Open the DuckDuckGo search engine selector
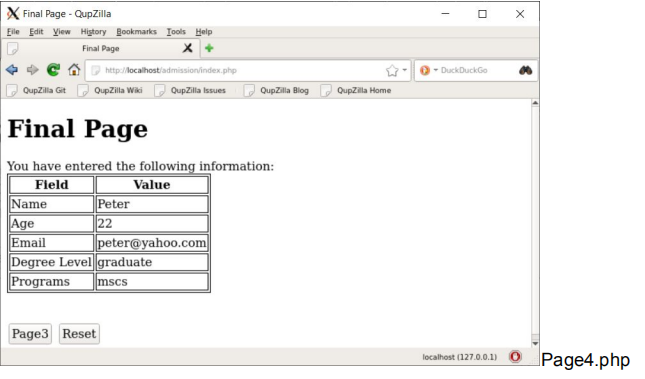 428,70
